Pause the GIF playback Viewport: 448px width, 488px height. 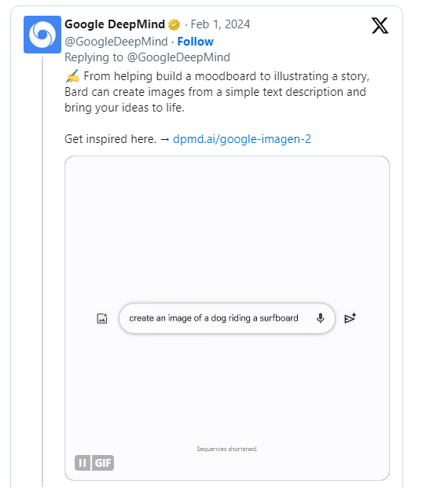(83, 463)
